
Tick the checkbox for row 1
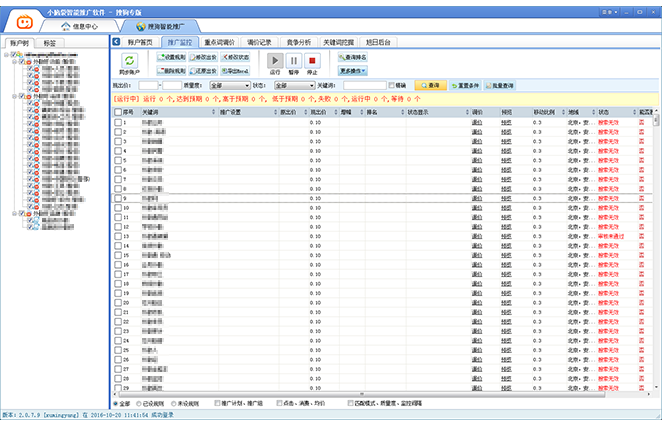click(x=118, y=122)
